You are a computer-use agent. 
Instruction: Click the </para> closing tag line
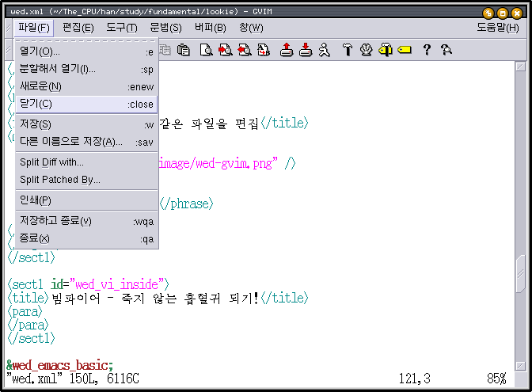click(28, 325)
